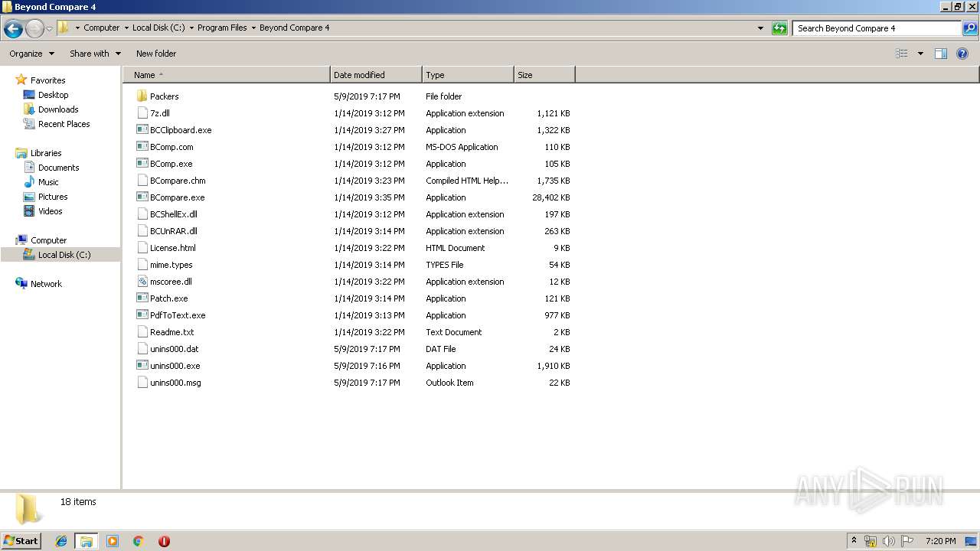
Task: Click the search magnifier icon
Action: point(970,28)
